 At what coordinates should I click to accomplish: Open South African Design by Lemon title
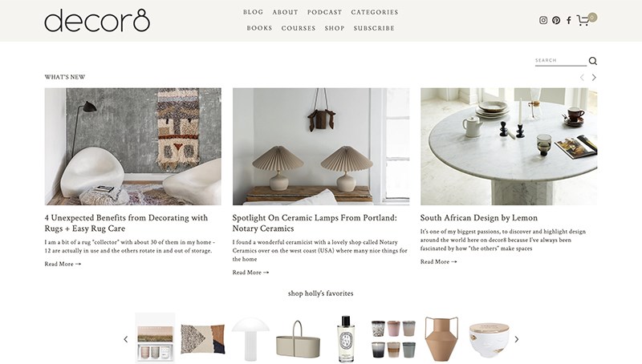tap(479, 218)
